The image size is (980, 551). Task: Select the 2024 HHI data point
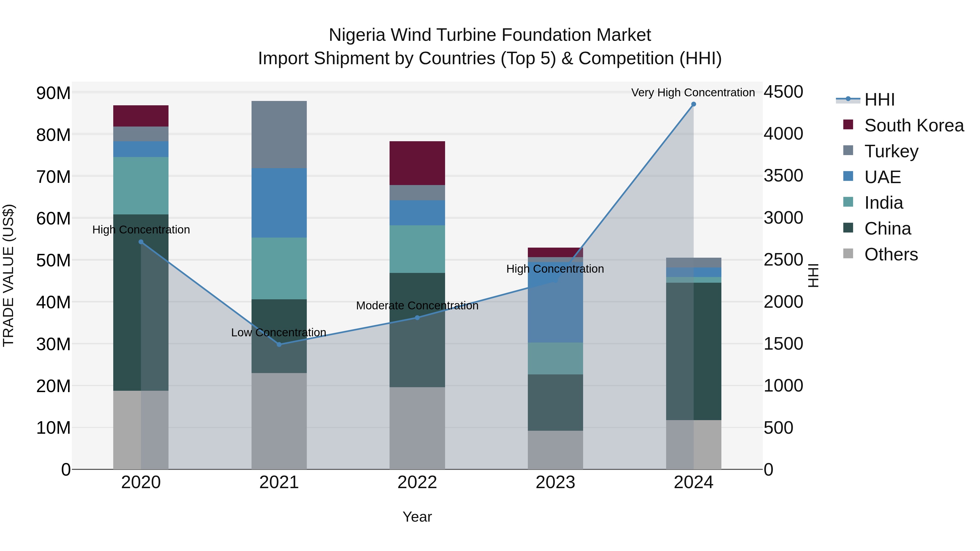[x=694, y=104]
